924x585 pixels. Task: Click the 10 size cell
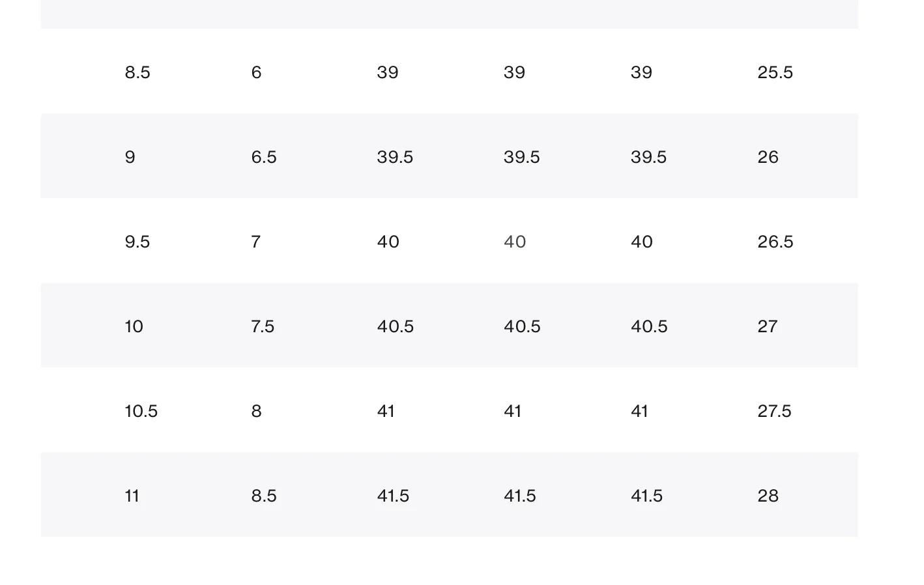134,326
